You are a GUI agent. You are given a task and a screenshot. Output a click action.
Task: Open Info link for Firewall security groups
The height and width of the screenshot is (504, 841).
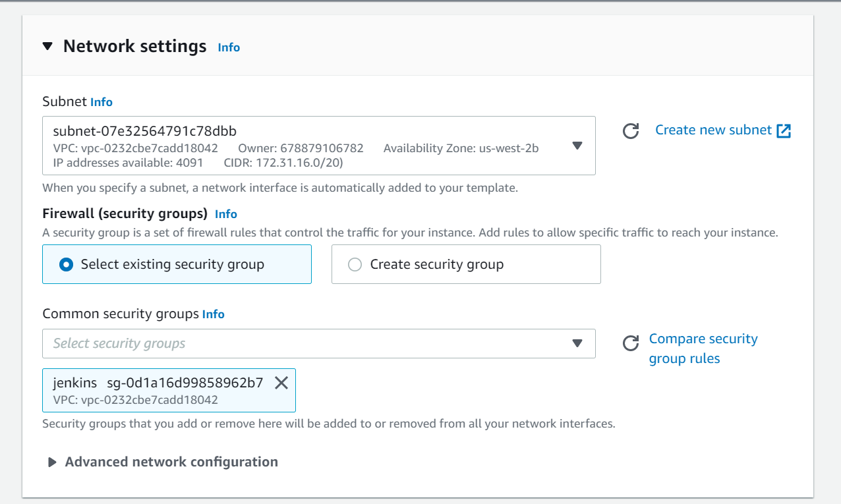pos(226,214)
